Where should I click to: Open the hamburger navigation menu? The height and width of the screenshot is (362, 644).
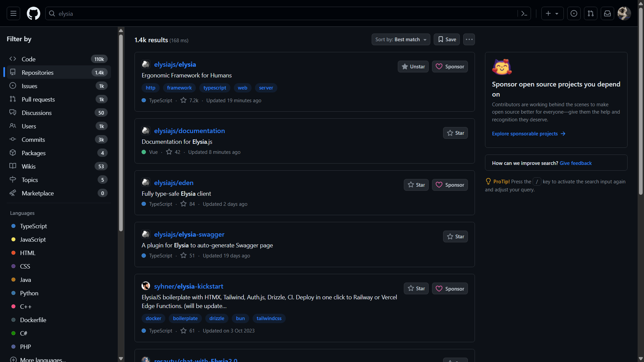point(13,13)
